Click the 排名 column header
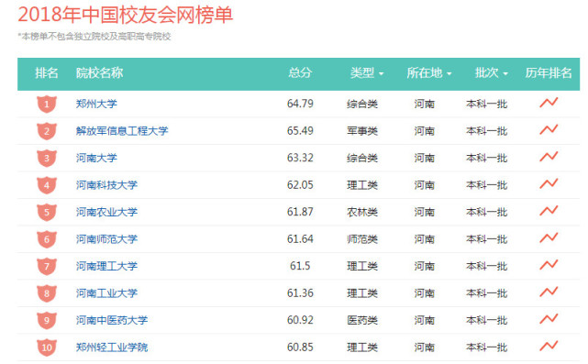 tap(47, 72)
